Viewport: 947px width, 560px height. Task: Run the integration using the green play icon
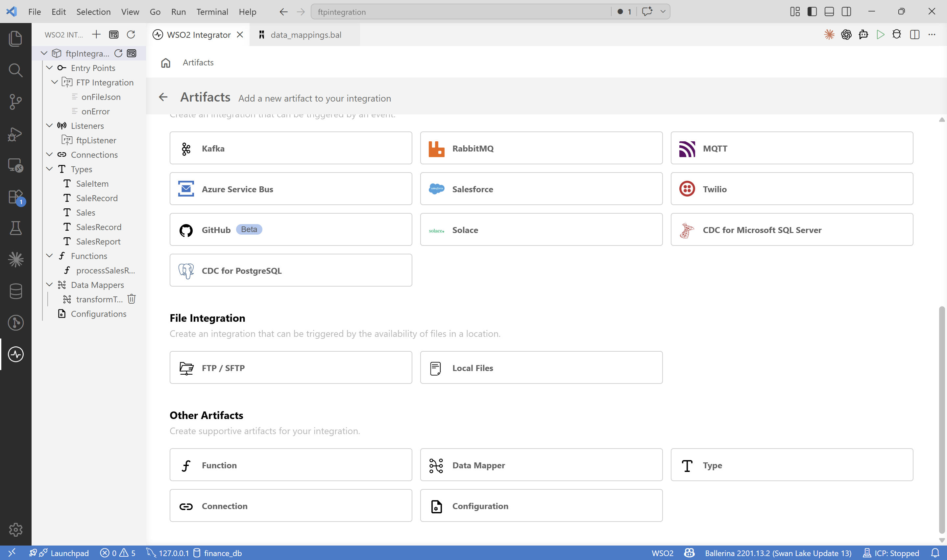(x=880, y=34)
